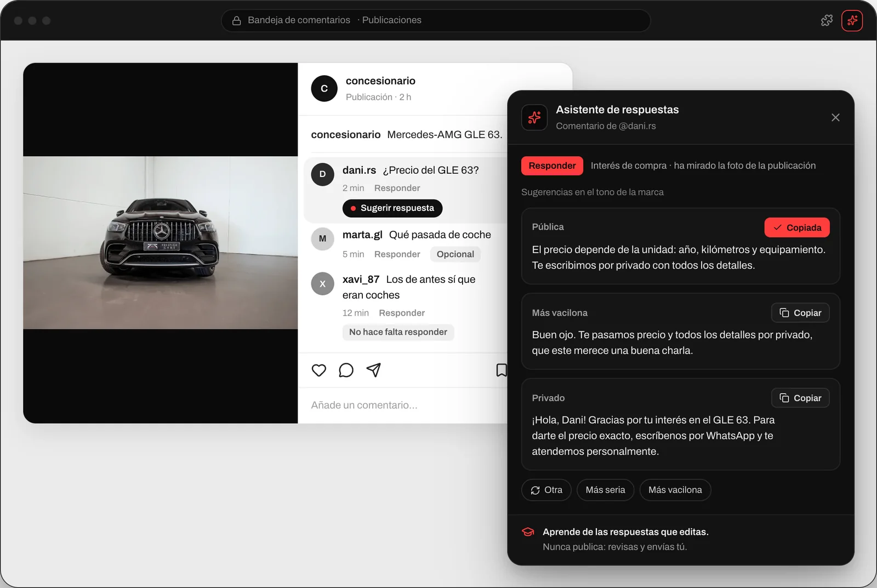The image size is (877, 588).
Task: Click the No hace falta responder tag
Action: (398, 332)
